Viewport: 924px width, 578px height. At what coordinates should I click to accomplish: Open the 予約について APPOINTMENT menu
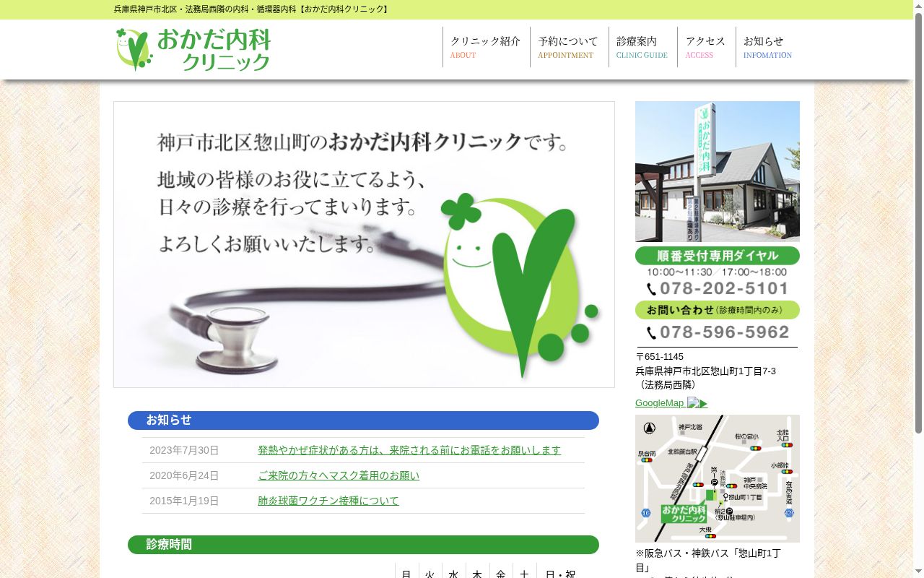(569, 47)
